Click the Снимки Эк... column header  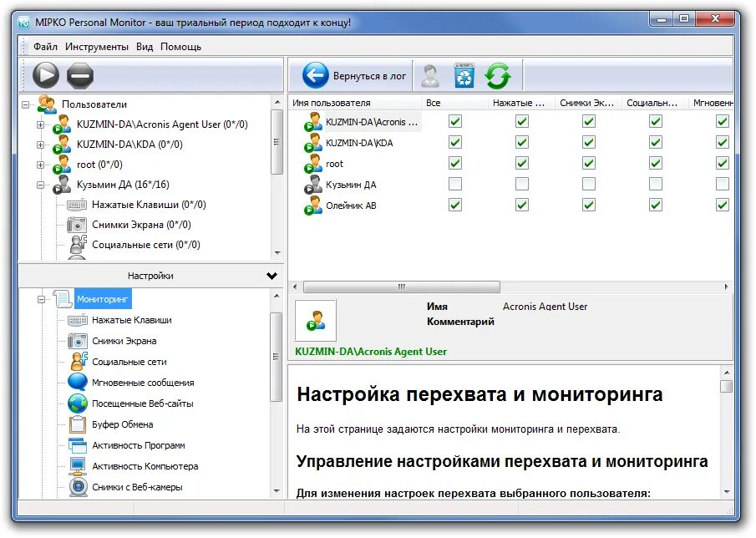tap(588, 103)
